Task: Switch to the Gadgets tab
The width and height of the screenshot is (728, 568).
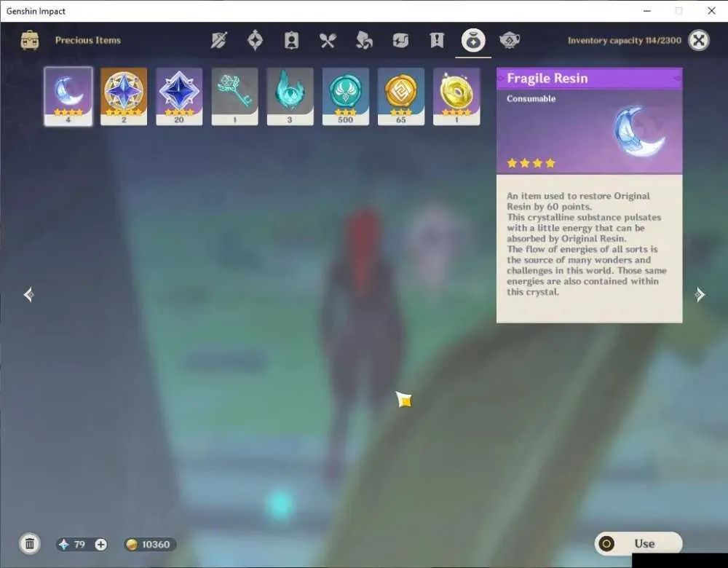Action: pyautogui.click(x=400, y=40)
